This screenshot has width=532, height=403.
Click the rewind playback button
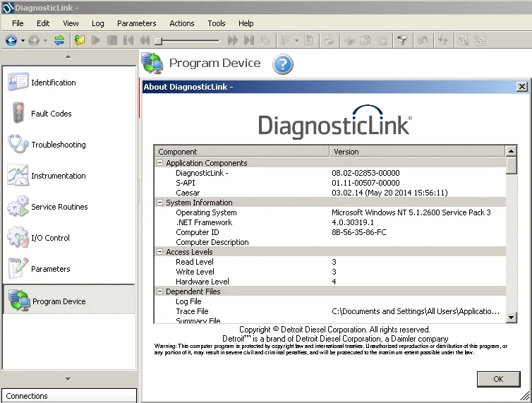pyautogui.click(x=145, y=41)
